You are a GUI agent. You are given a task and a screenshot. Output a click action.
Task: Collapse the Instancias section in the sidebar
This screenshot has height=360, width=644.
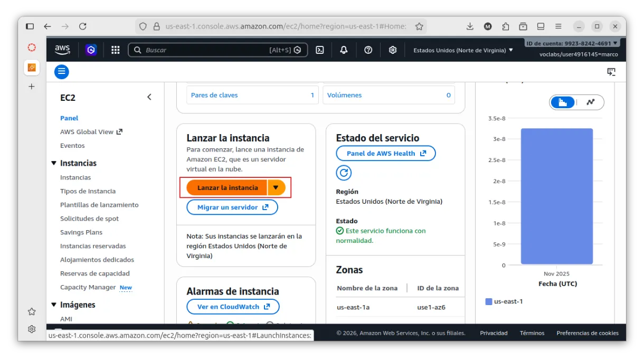(54, 164)
